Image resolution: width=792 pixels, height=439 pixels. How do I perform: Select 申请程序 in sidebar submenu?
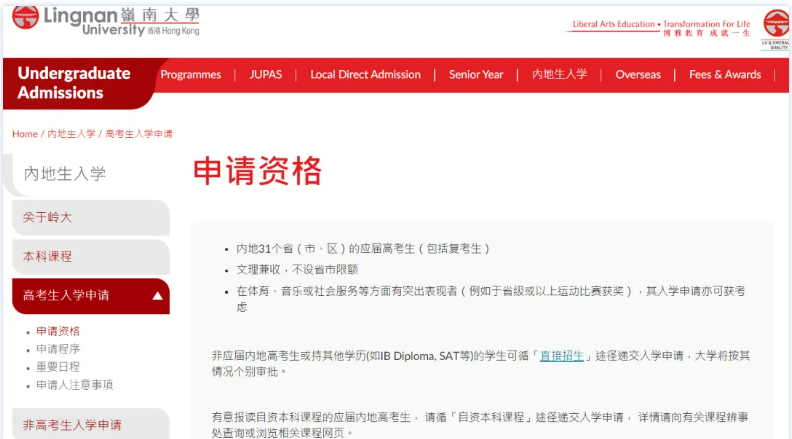[x=58, y=349]
